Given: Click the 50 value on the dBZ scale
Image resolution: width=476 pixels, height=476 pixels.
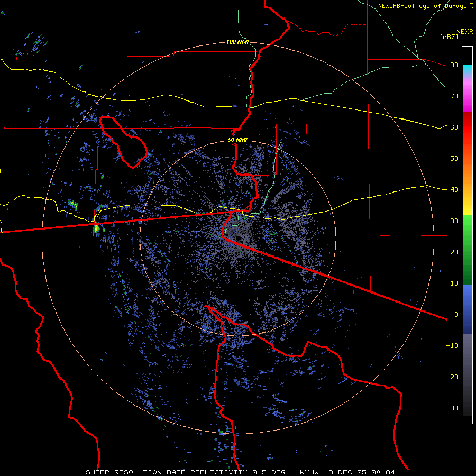Looking at the screenshot, I should [454, 159].
